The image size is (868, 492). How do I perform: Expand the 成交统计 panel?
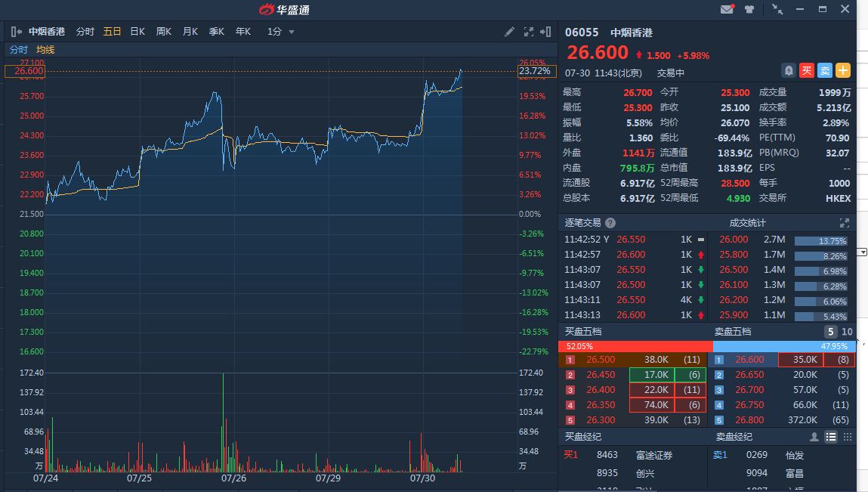click(x=844, y=223)
